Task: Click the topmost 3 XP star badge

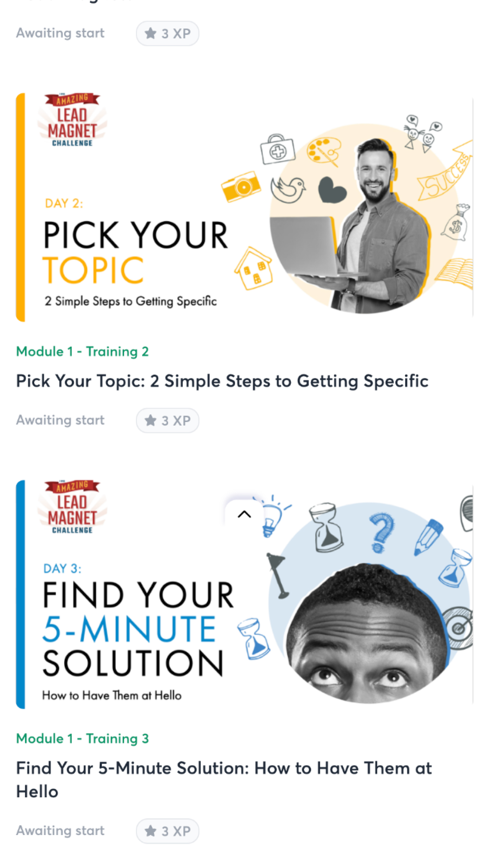Action: [x=167, y=33]
